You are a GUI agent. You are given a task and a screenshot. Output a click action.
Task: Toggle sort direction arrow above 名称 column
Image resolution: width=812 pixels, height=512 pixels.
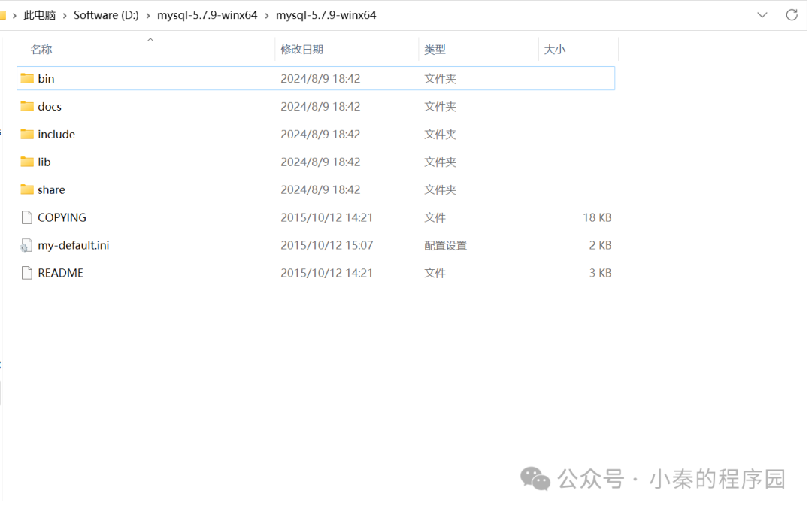[150, 40]
